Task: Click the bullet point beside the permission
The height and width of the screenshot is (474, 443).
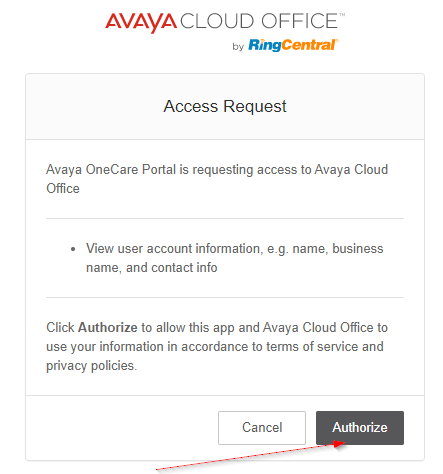Action: click(x=73, y=249)
